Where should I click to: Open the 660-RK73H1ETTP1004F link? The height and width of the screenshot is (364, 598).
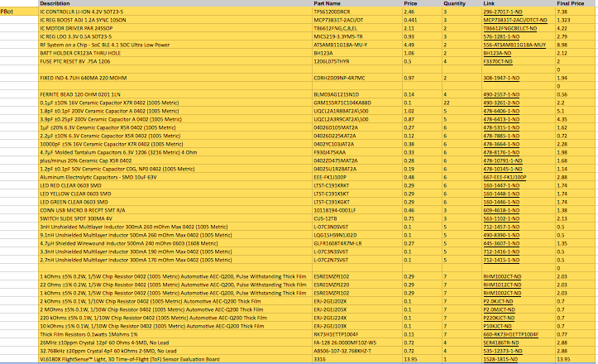click(510, 334)
